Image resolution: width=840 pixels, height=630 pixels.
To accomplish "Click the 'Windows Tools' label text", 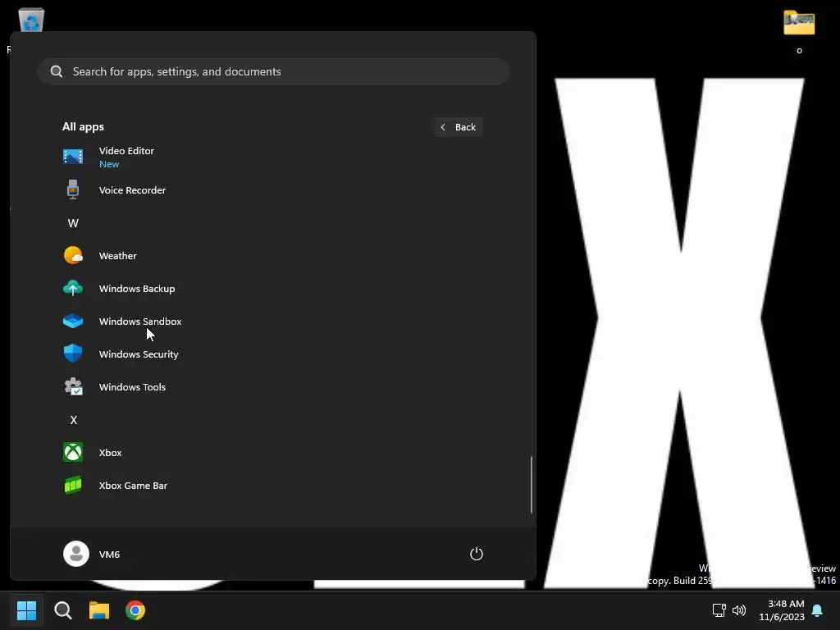I will coord(132,387).
